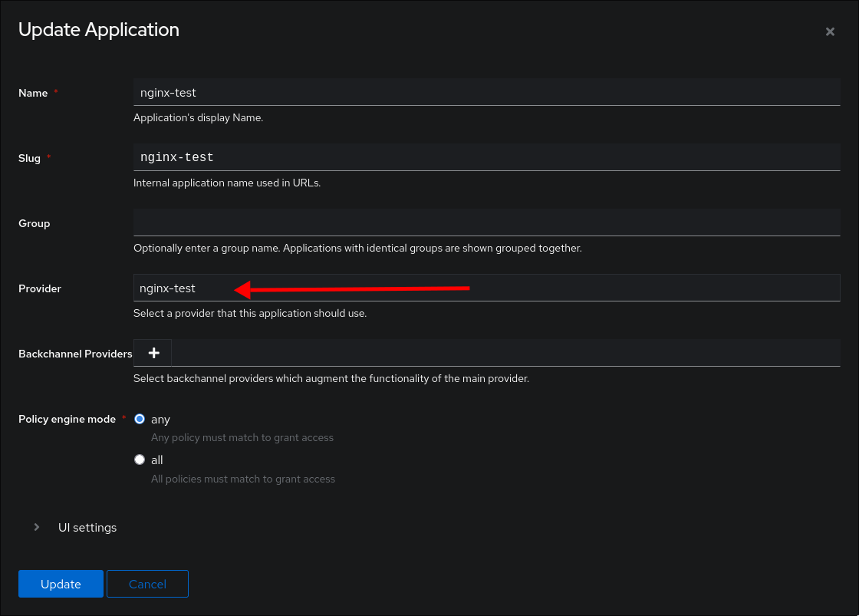Click the Name input field
859x616 pixels.
[x=486, y=92]
